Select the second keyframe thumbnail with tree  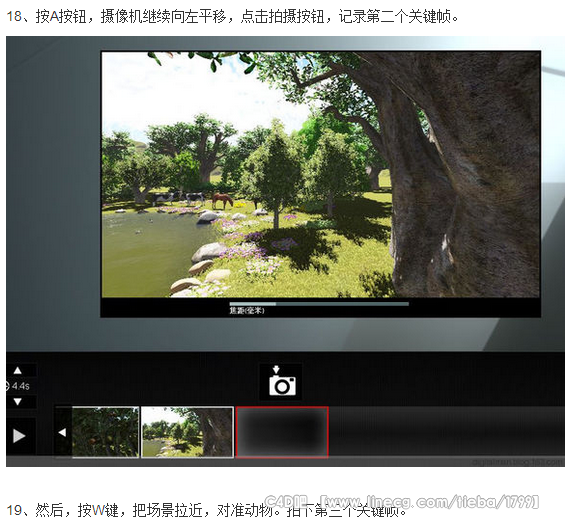tap(187, 432)
